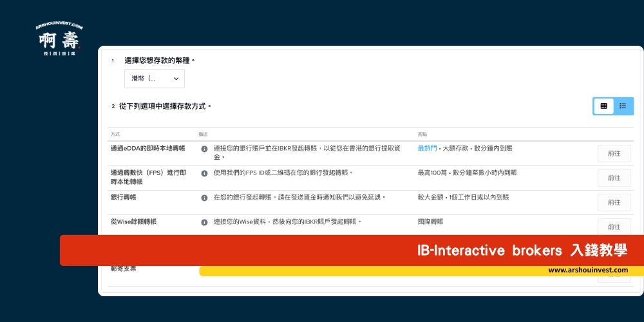Click 前往 for FPS transfer row
The height and width of the screenshot is (322, 644).
[614, 178]
